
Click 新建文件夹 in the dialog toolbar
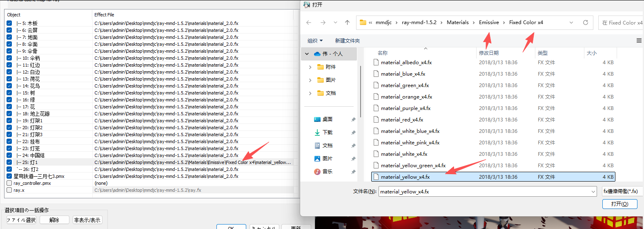[x=348, y=40]
